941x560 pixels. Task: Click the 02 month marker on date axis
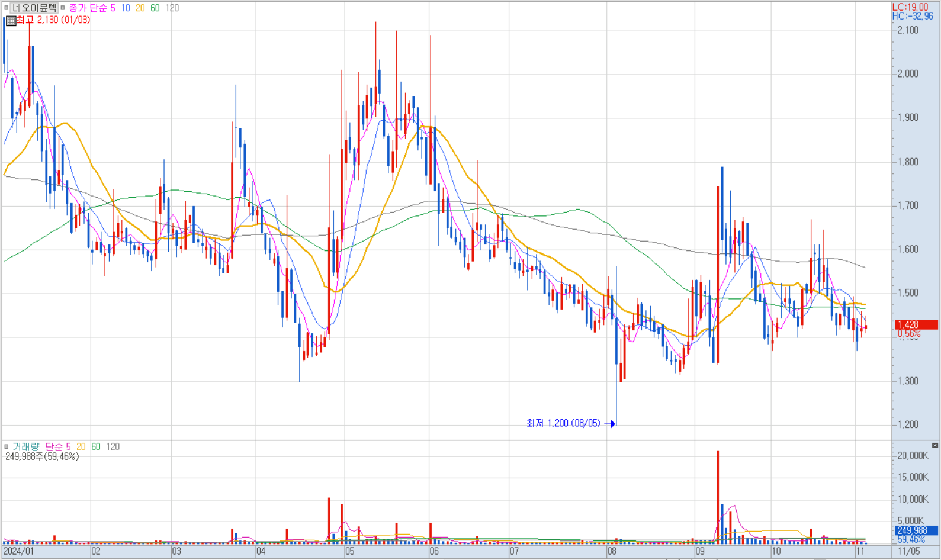pos(95,551)
